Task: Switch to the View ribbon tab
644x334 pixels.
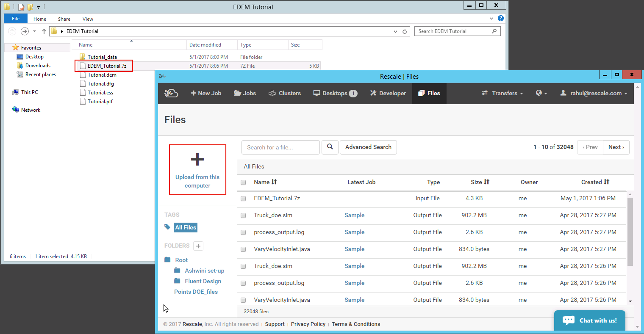Action: point(88,19)
